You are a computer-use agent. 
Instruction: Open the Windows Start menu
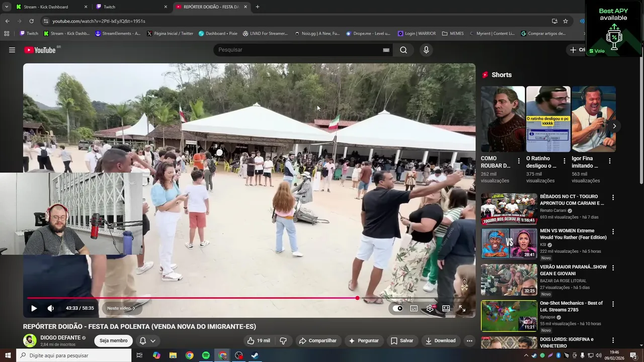point(8,355)
